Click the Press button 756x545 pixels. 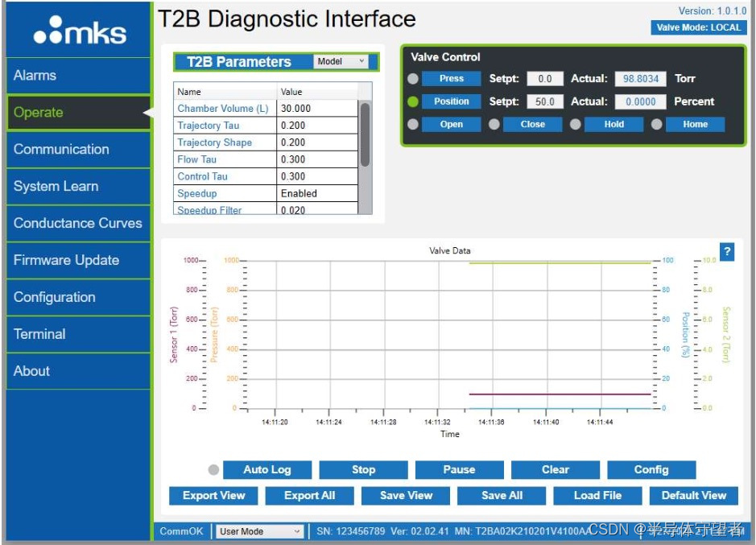[x=452, y=79]
